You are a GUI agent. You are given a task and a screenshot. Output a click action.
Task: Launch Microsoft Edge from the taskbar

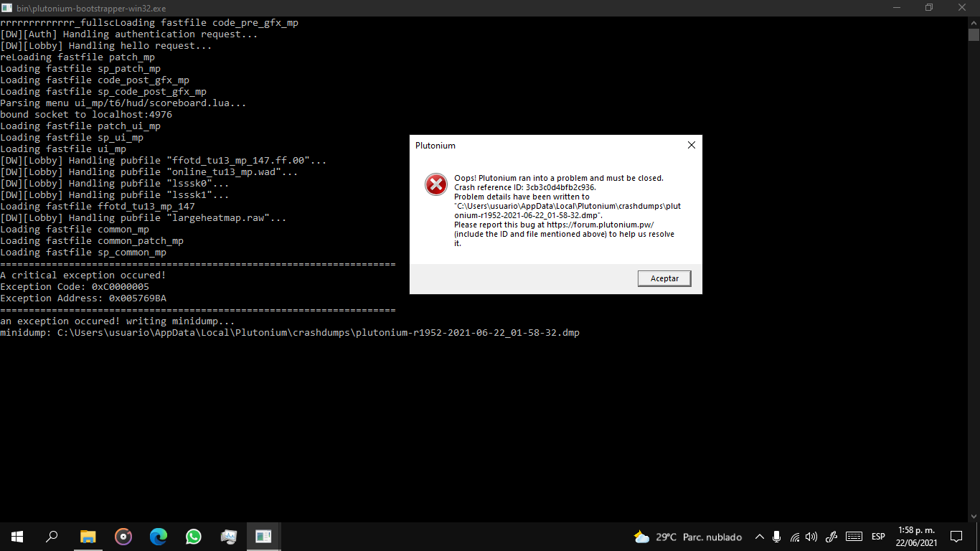click(x=158, y=537)
